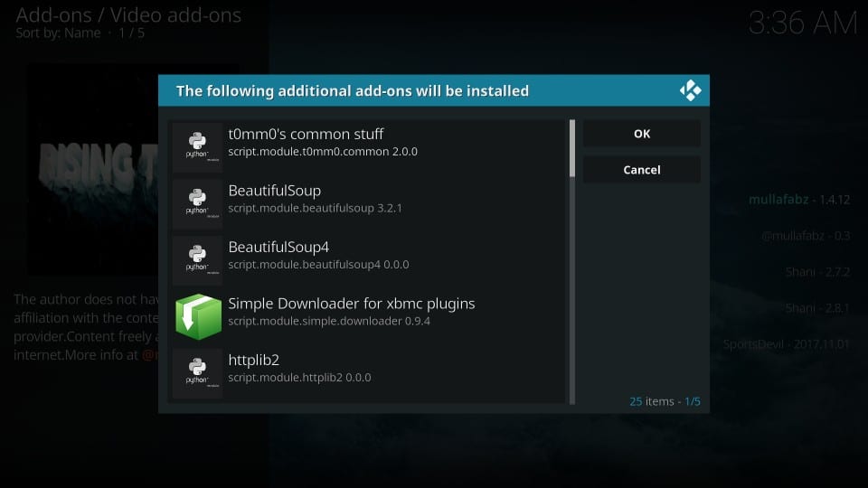868x488 pixels.
Task: Select the t0mm0's common stuff Python icon
Action: (198, 146)
